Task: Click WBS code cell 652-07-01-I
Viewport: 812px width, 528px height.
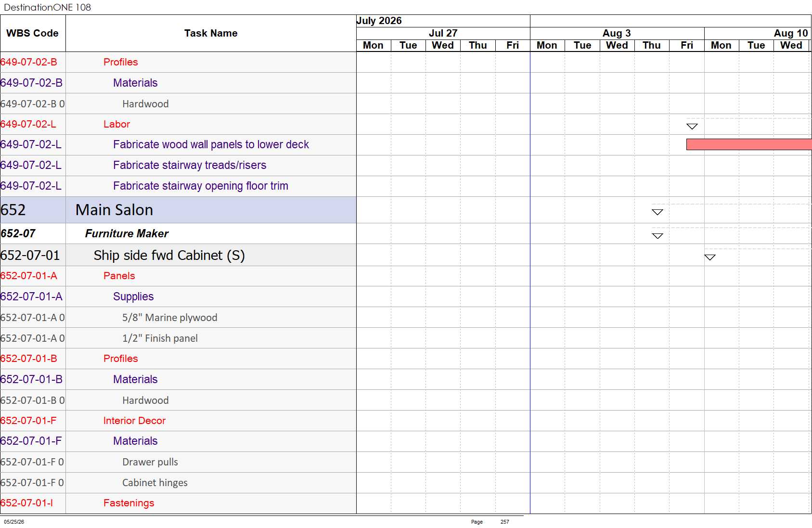Action: pyautogui.click(x=33, y=503)
